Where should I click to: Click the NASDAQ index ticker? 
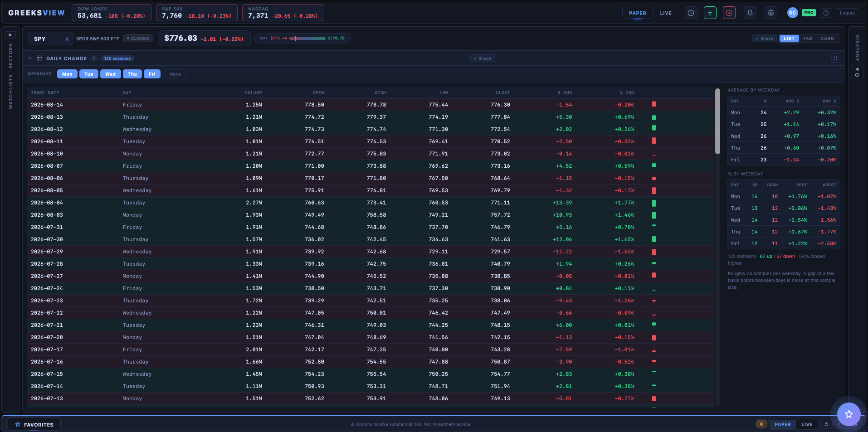coord(283,13)
